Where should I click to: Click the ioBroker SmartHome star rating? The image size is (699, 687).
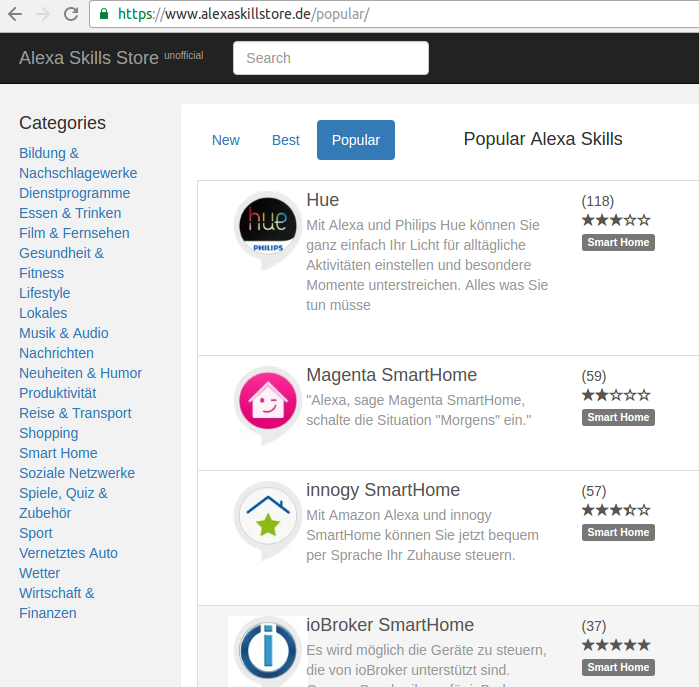pos(616,645)
